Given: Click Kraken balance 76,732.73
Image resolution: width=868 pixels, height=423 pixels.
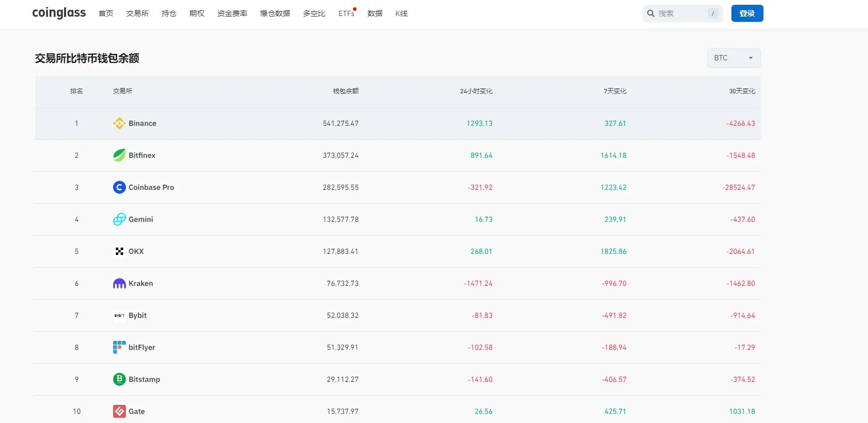Looking at the screenshot, I should (343, 283).
